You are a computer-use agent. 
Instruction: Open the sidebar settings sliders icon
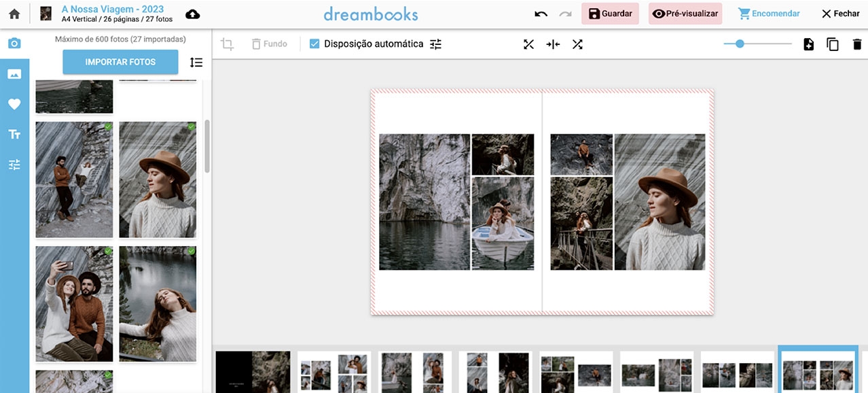pyautogui.click(x=14, y=165)
